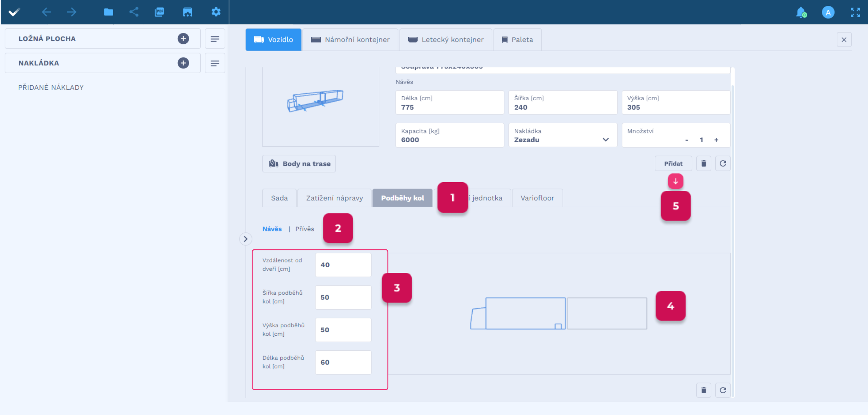Switch to Námořní kontejner tab

point(350,40)
